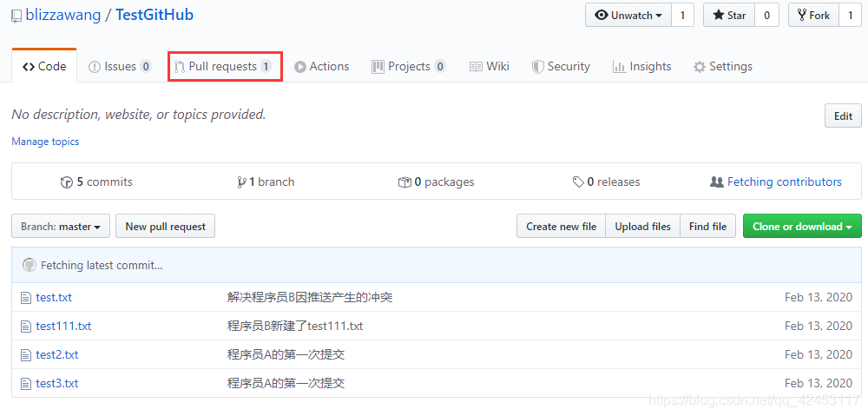Open the forks count next to Fork
The image size is (868, 416).
851,15
